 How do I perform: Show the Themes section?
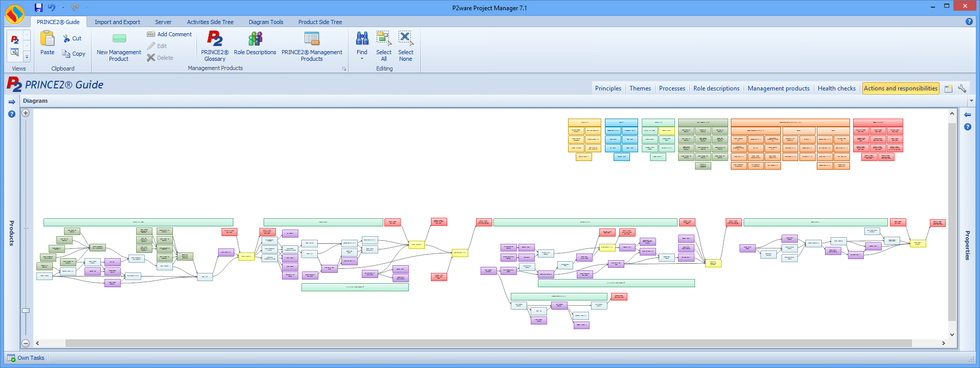640,88
